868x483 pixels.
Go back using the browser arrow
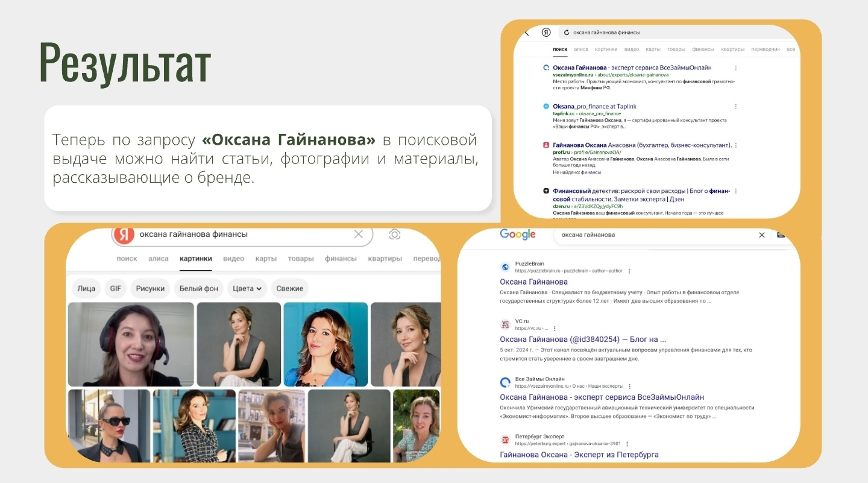pos(527,33)
